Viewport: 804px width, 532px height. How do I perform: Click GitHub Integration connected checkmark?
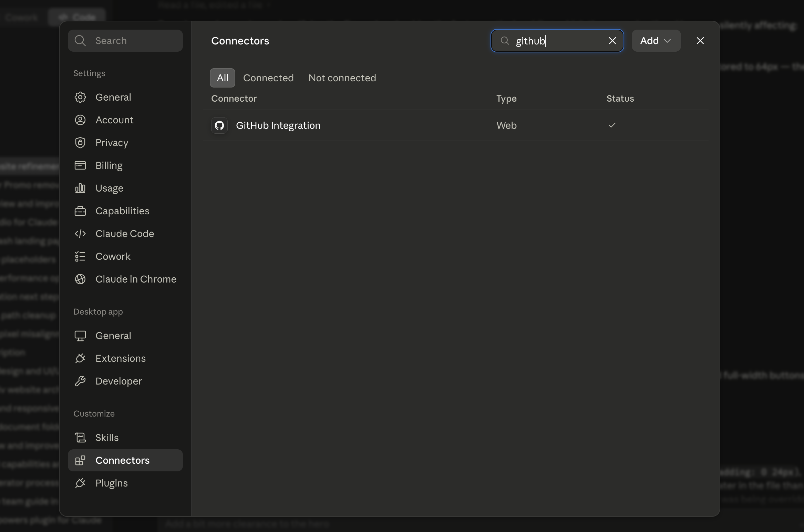(x=612, y=125)
